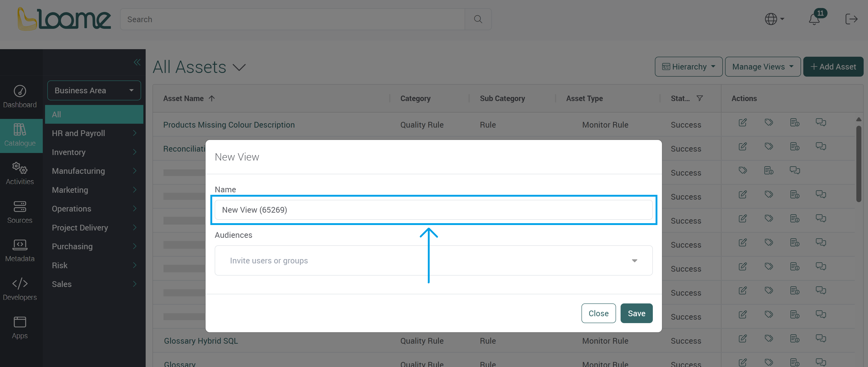Open the language globe menu

click(x=774, y=19)
